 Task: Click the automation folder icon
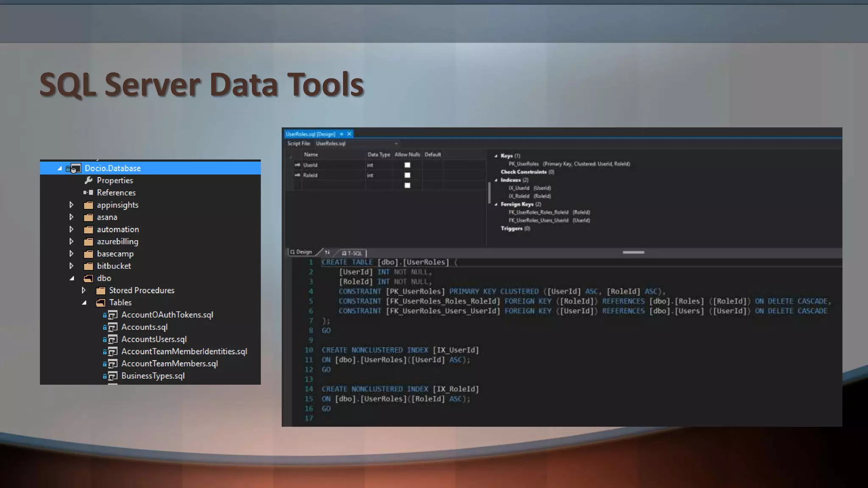88,230
